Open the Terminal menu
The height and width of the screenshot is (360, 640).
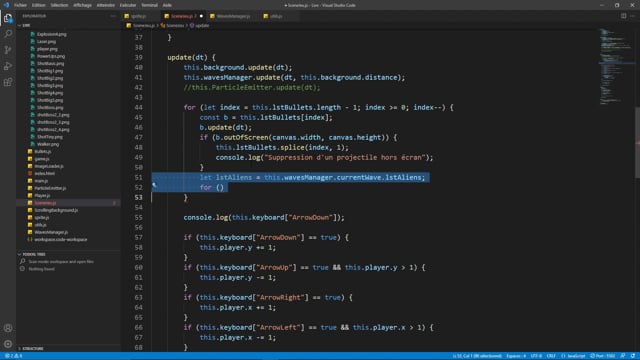click(x=149, y=5)
